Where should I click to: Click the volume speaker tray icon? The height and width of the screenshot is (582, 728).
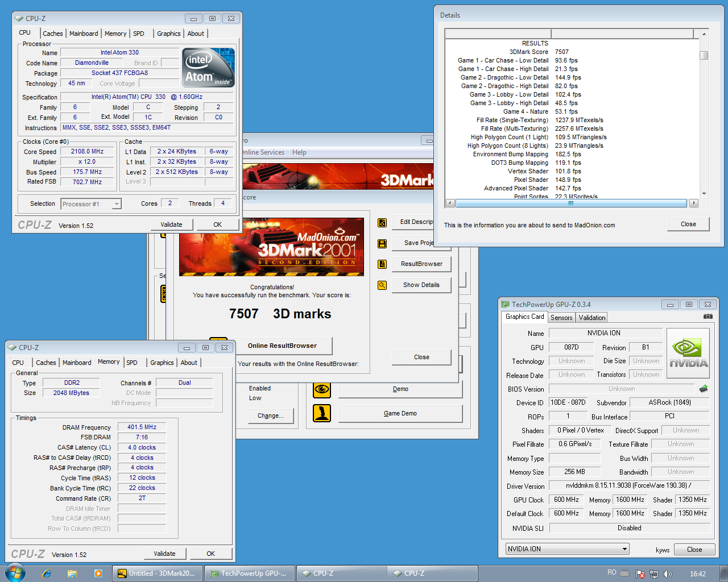[x=668, y=573]
